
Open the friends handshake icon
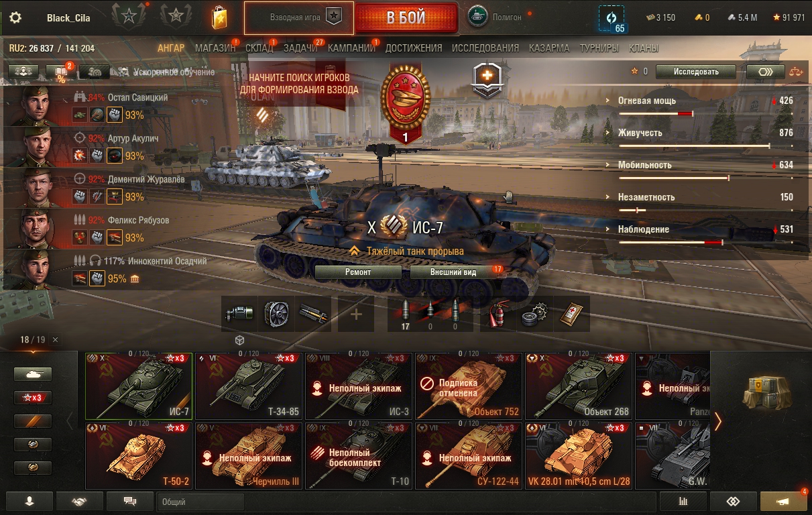(80, 501)
